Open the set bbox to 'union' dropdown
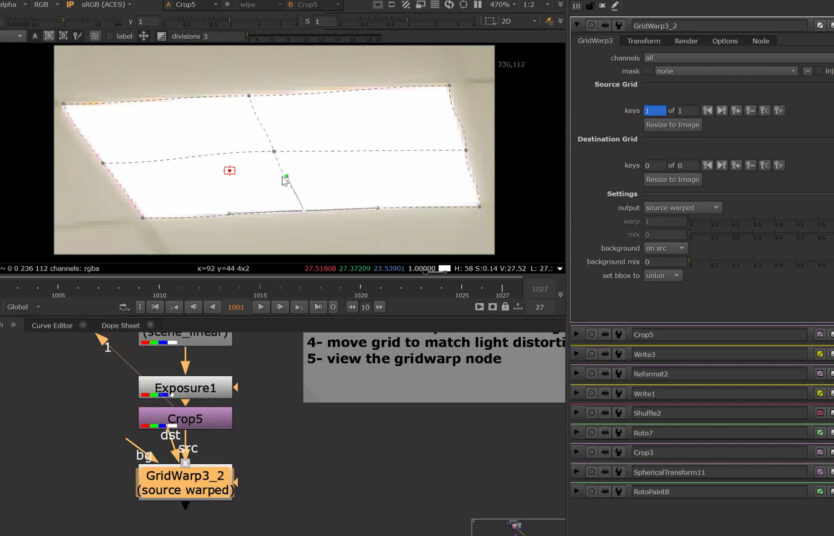Image resolution: width=834 pixels, height=536 pixels. click(663, 275)
